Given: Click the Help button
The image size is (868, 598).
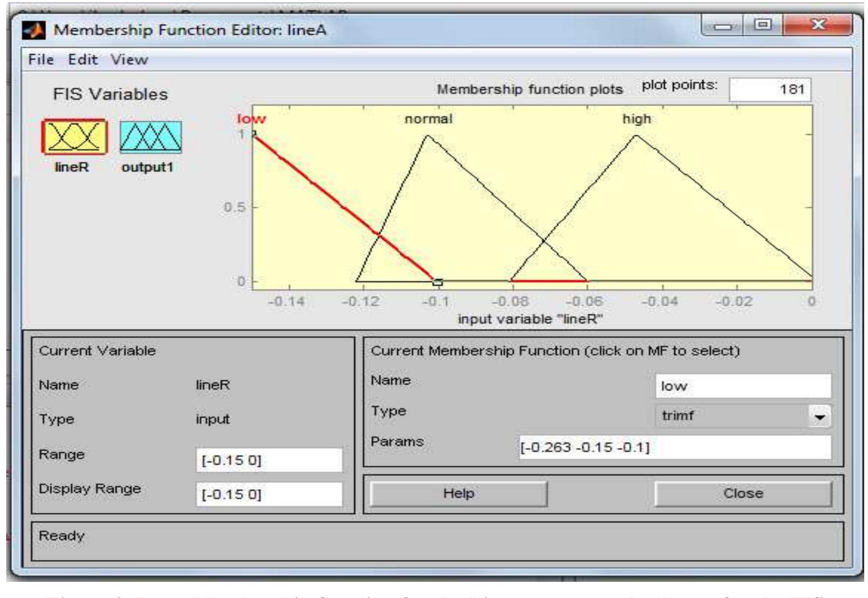Looking at the screenshot, I should (458, 493).
